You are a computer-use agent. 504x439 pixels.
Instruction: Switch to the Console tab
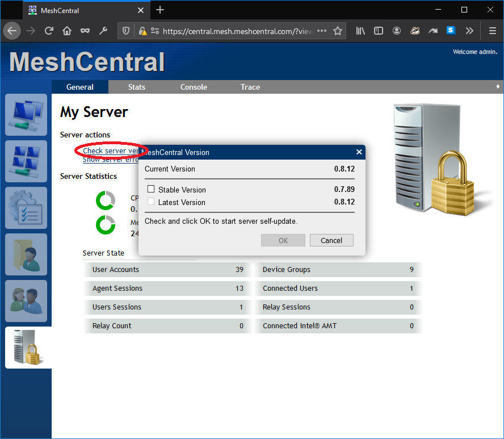[x=194, y=87]
